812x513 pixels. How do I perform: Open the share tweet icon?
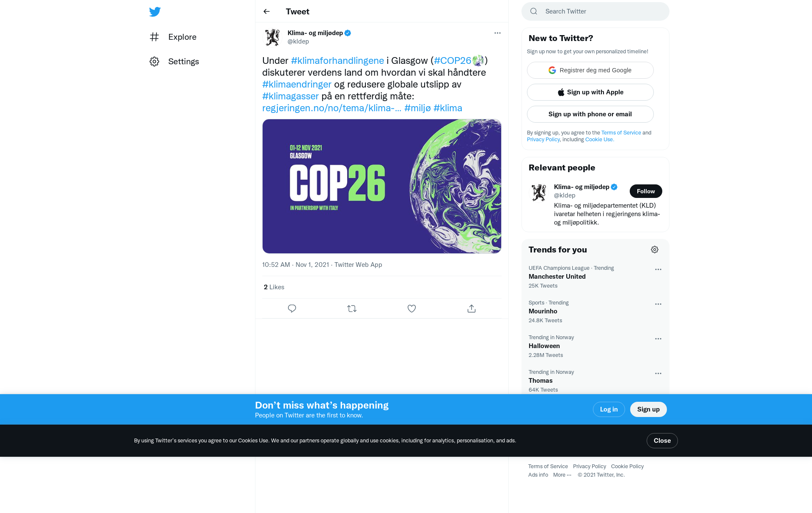click(472, 309)
